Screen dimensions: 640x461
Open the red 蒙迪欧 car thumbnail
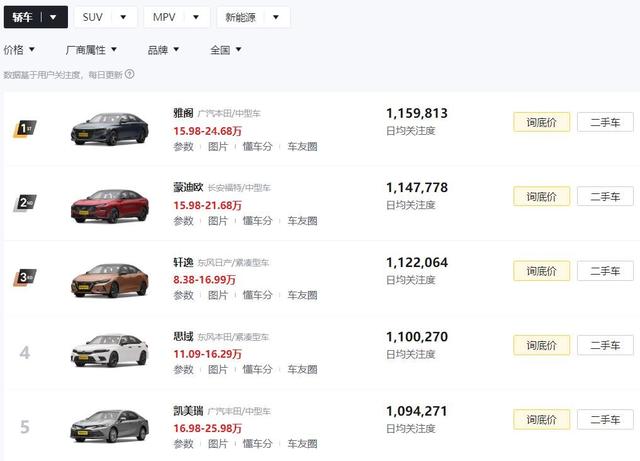click(109, 204)
